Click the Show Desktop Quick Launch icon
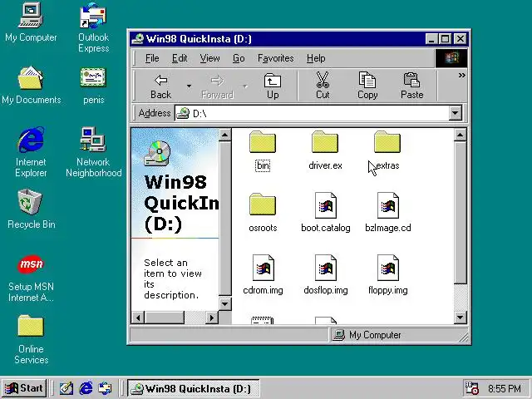532x399 pixels. [x=66, y=388]
